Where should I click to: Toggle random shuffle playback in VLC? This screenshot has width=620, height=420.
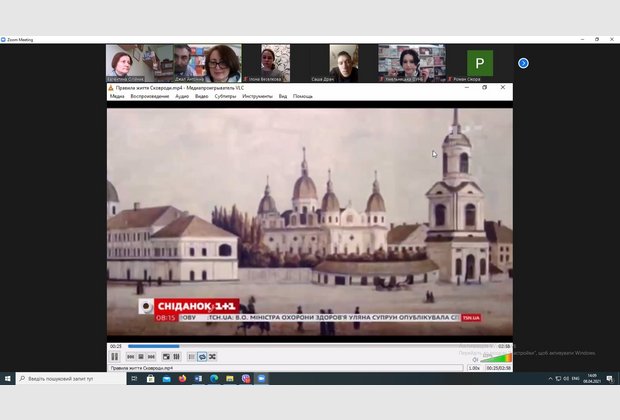(212, 356)
